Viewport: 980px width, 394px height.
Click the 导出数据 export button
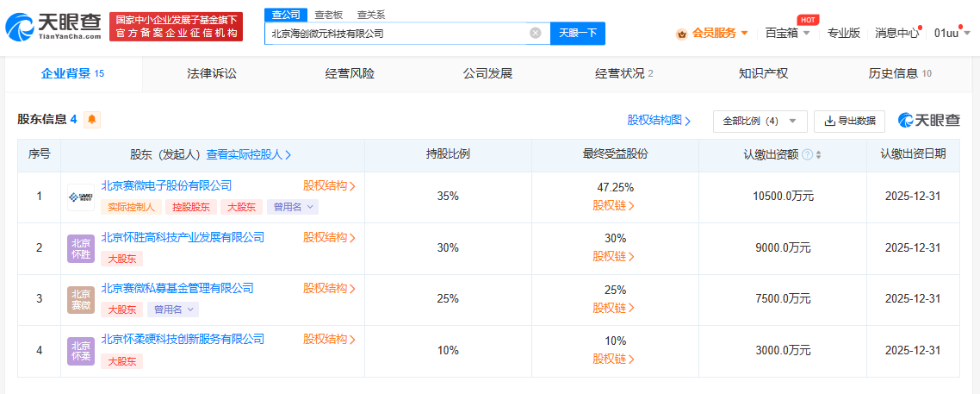849,122
